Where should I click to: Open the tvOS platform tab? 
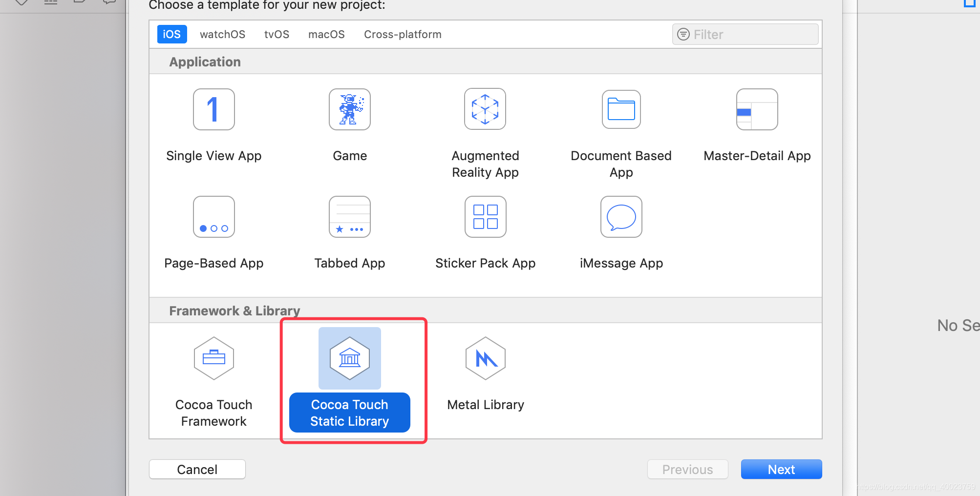(x=277, y=34)
